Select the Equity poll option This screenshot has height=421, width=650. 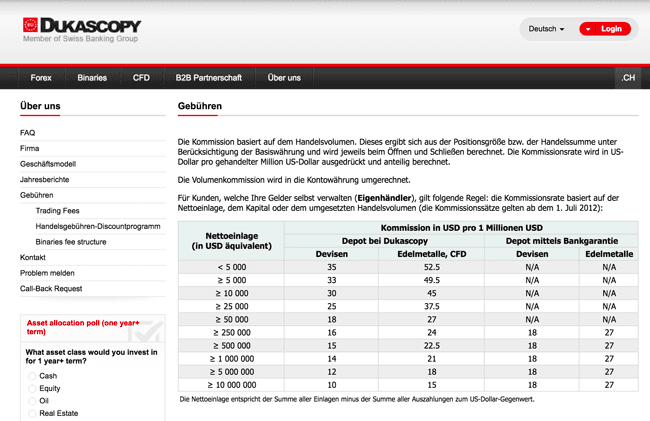pyautogui.click(x=32, y=389)
